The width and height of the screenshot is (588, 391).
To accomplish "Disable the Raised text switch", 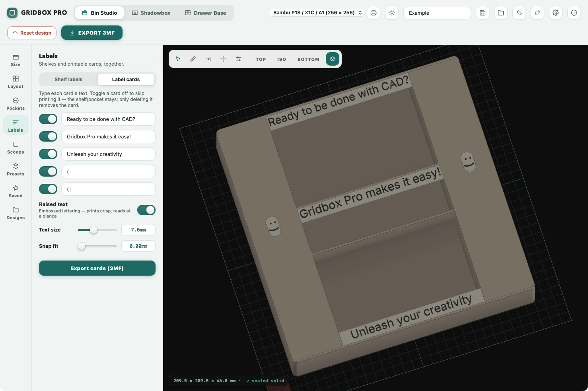I will point(146,210).
